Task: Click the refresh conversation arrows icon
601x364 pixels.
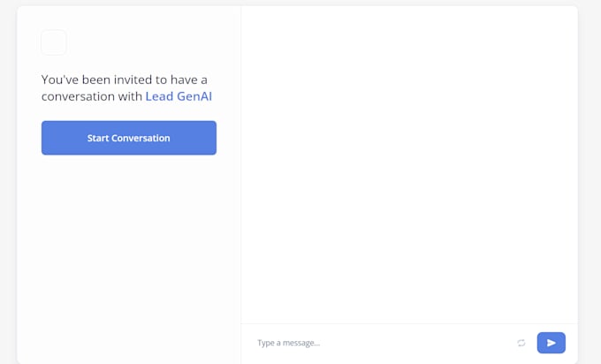Action: point(521,343)
